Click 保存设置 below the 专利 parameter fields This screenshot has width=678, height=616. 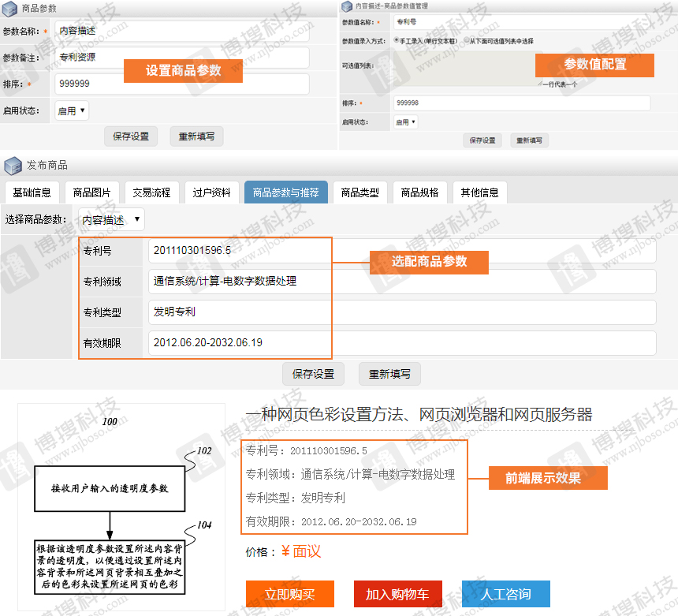click(313, 374)
